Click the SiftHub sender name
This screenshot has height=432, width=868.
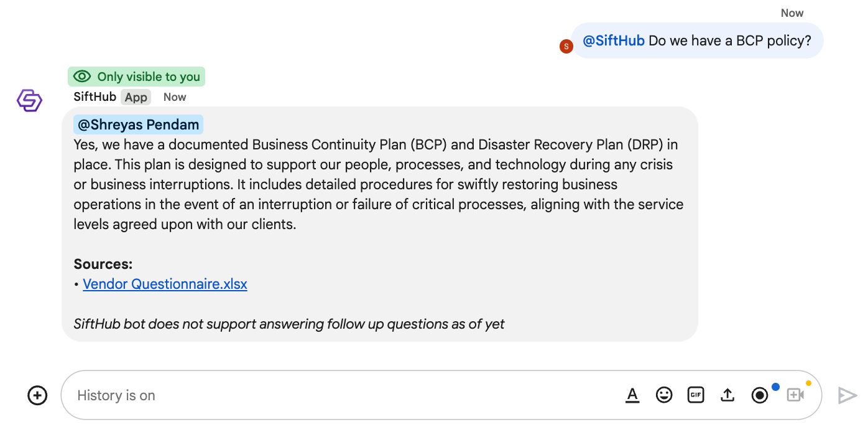tap(95, 97)
